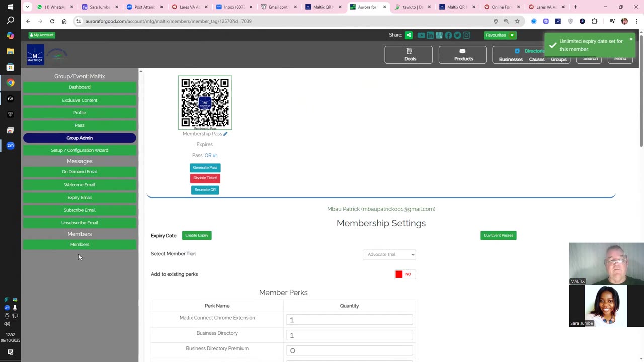
Task: Open Setup / Configuration Wizard
Action: tap(79, 150)
